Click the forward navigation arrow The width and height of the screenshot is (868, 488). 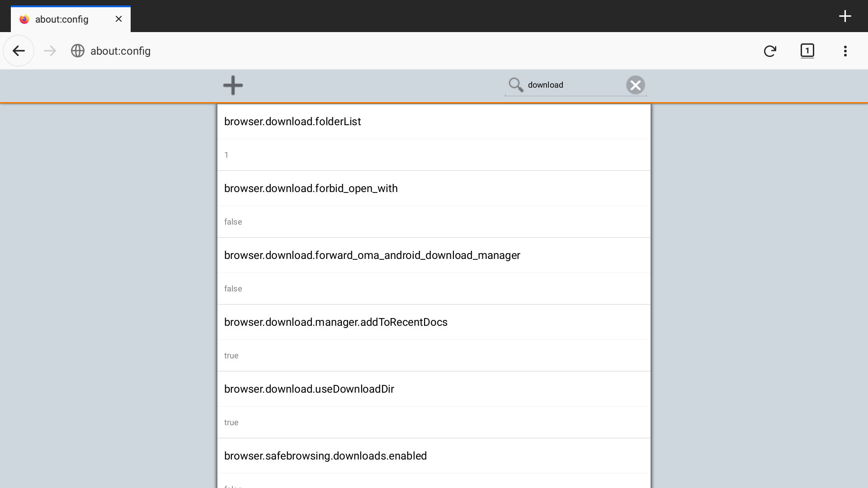50,51
